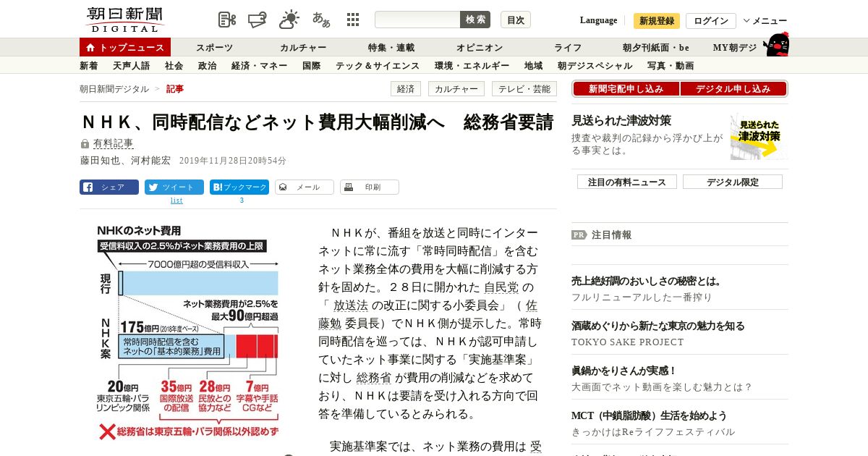Image resolution: width=868 pixels, height=456 pixels.
Task: Open 見送られた津波対策 headline
Action: click(x=621, y=120)
